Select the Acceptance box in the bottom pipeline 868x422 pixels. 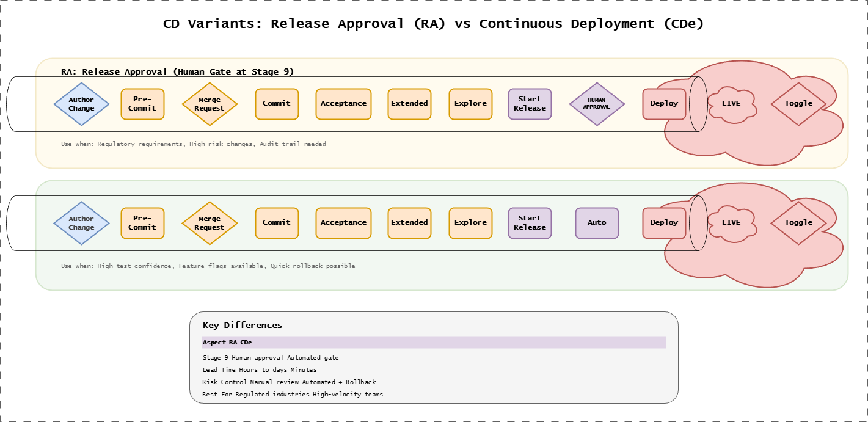(343, 223)
